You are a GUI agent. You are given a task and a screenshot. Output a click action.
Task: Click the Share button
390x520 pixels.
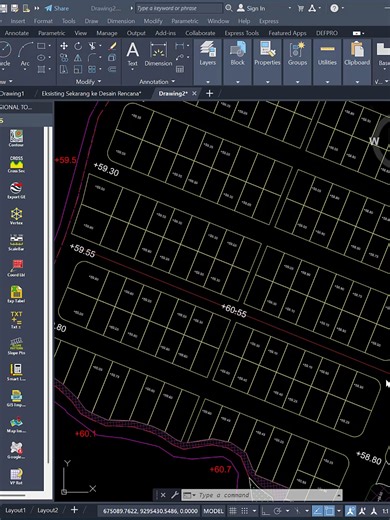[x=57, y=8]
